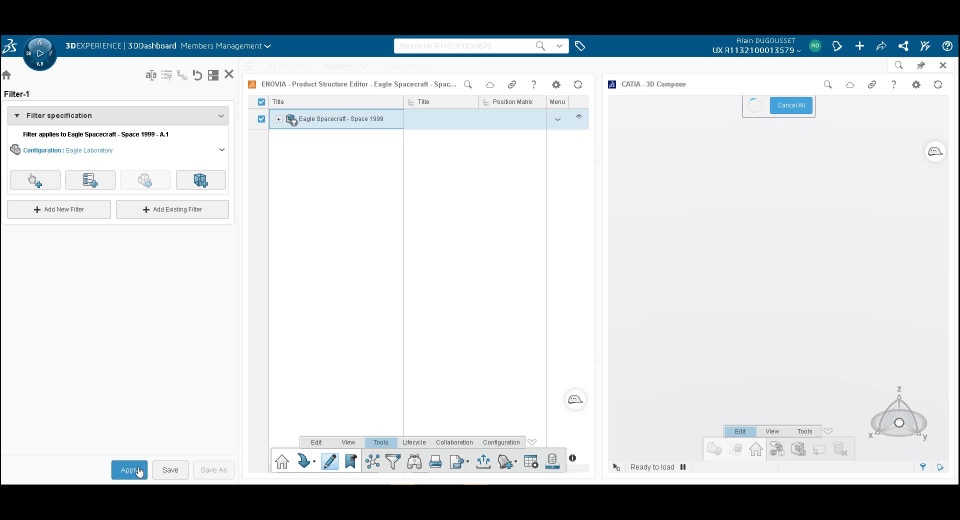Click home icon in Filter panel
Image resolution: width=960 pixels, height=520 pixels.
click(x=7, y=75)
